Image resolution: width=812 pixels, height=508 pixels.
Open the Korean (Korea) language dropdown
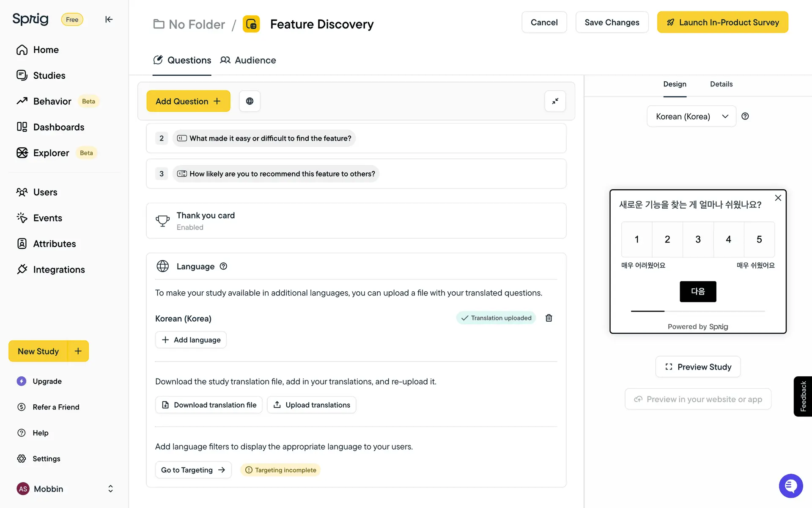691,116
